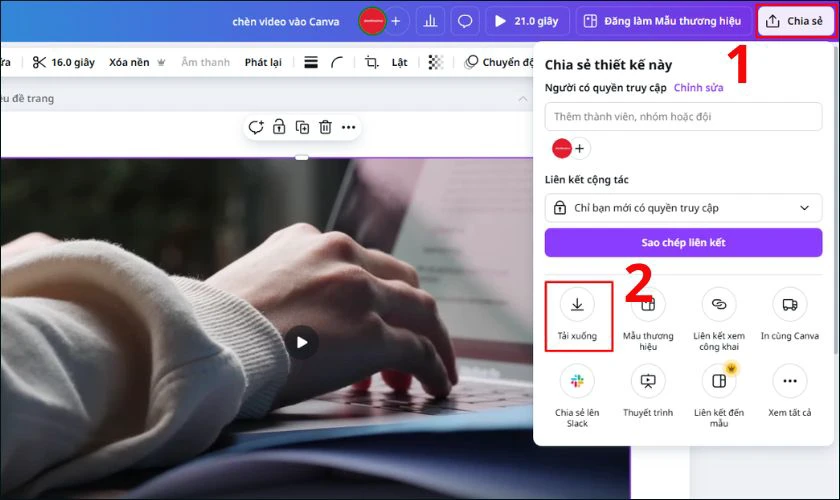Click the add comment icon on page toolbar
840x500 pixels.
pos(256,127)
